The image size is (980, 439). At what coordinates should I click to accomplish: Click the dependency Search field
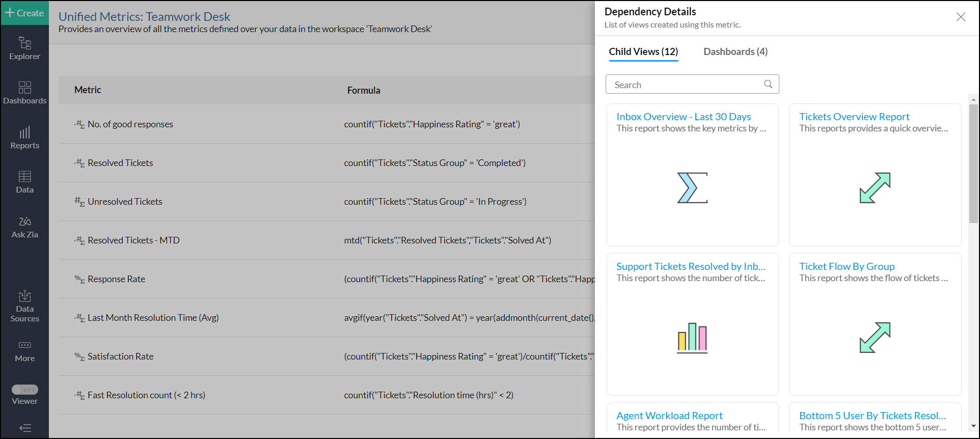click(685, 85)
